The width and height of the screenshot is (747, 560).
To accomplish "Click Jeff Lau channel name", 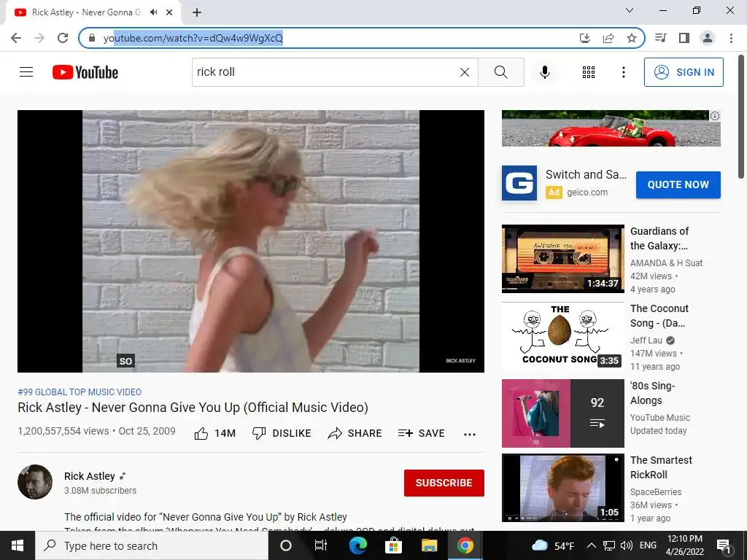I will click(646, 340).
